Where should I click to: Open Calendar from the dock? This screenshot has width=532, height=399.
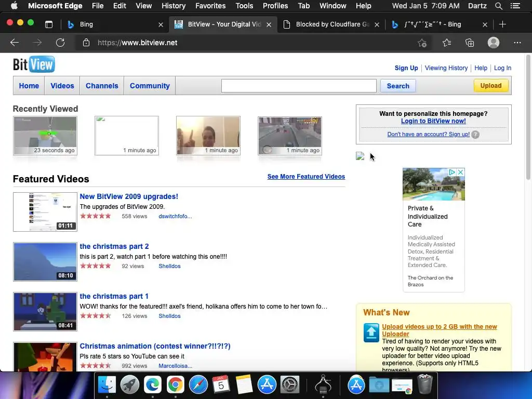click(x=221, y=385)
